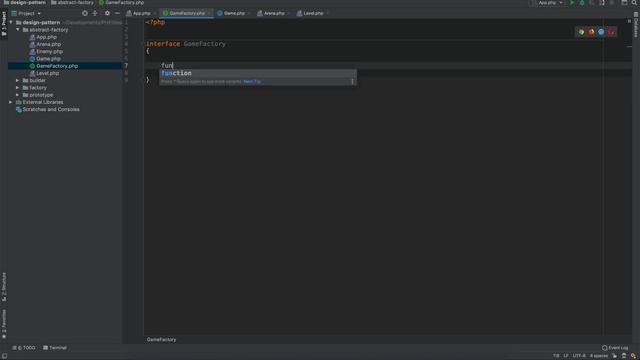The height and width of the screenshot is (360, 640).
Task: Change LF line separator in status bar
Action: click(566, 356)
